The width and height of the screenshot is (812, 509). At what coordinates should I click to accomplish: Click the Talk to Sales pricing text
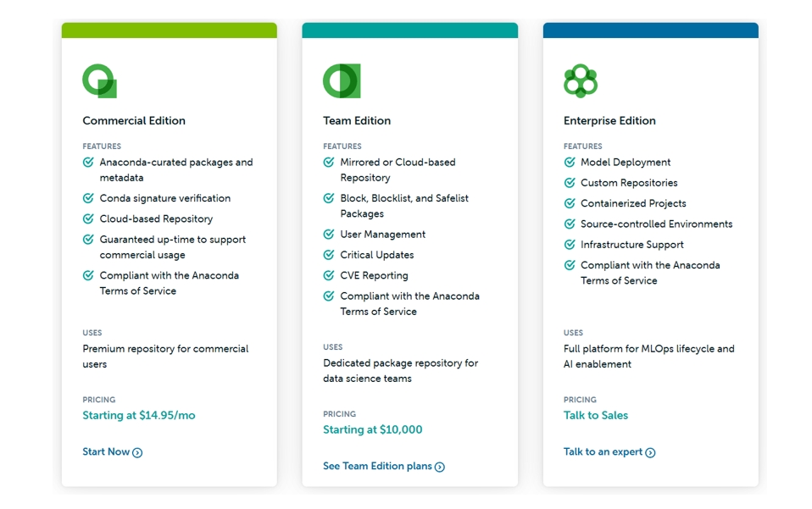point(596,415)
